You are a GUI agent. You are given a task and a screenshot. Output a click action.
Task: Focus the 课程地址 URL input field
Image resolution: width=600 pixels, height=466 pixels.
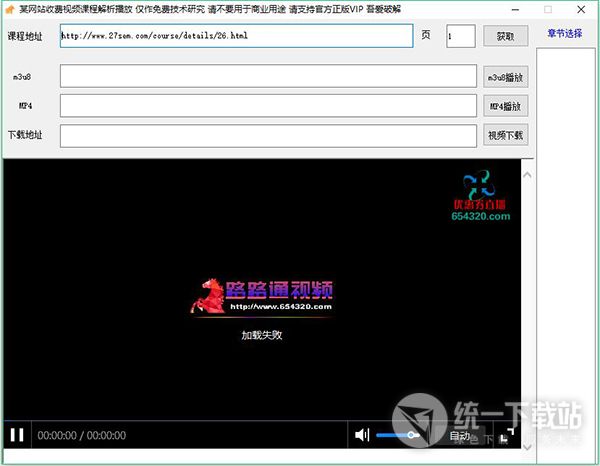pyautogui.click(x=235, y=36)
